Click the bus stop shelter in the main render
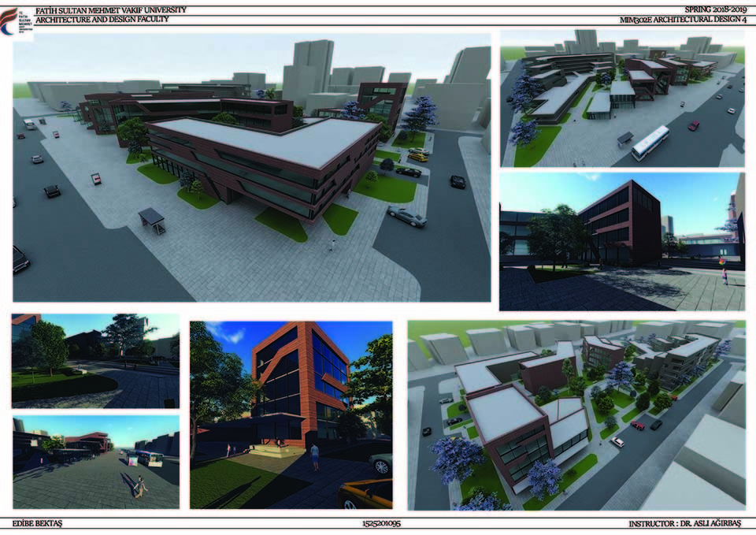The height and width of the screenshot is (535, 756). (152, 221)
